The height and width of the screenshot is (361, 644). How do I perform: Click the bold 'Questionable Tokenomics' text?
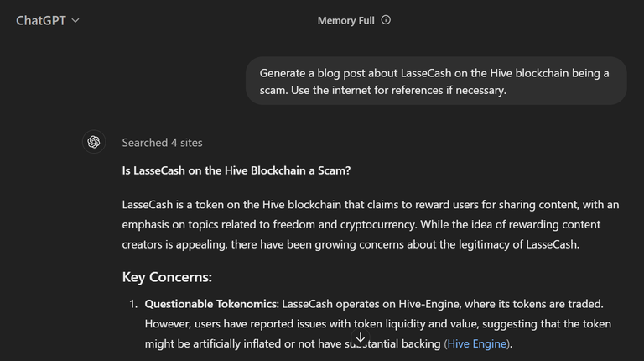pos(211,304)
